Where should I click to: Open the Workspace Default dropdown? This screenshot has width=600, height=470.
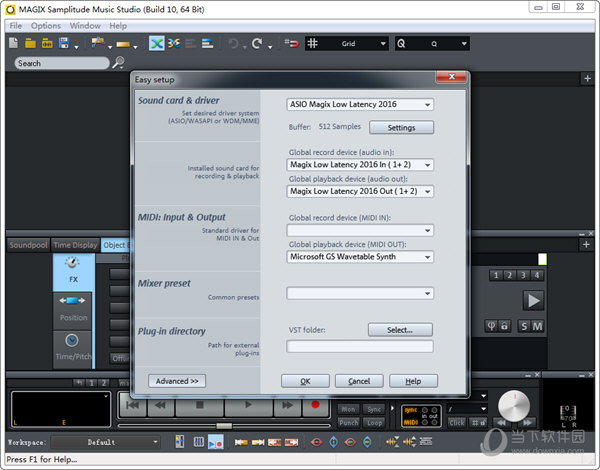[x=106, y=442]
